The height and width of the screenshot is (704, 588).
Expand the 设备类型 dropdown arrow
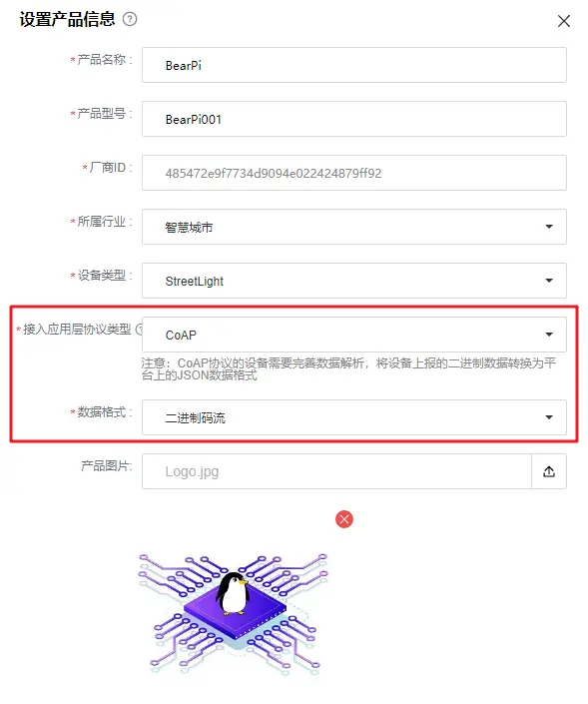(548, 281)
